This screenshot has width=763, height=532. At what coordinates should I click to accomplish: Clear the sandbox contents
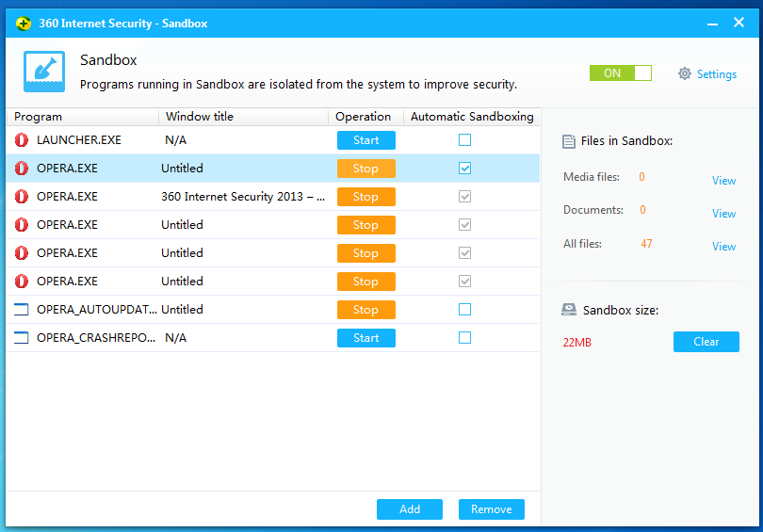coord(706,342)
